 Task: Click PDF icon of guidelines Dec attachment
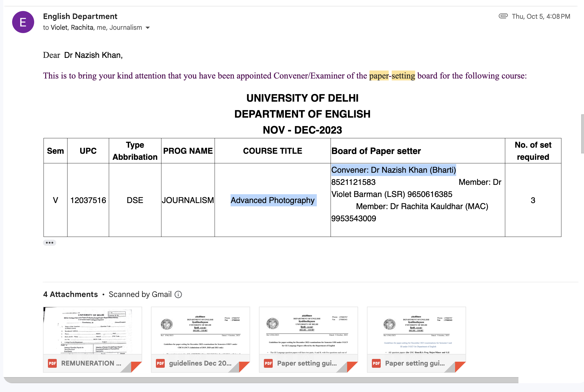coord(160,363)
